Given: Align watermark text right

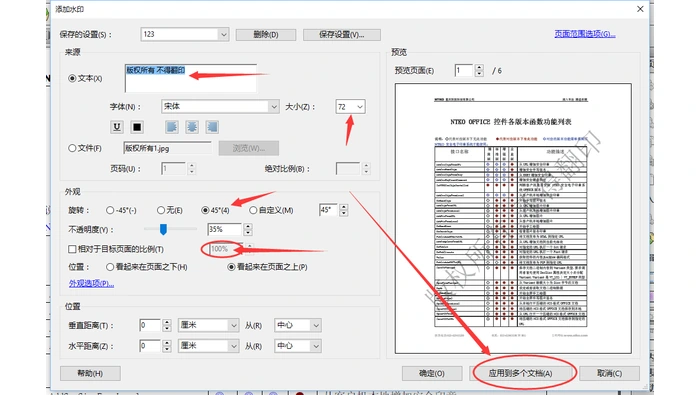Looking at the screenshot, I should (x=212, y=127).
